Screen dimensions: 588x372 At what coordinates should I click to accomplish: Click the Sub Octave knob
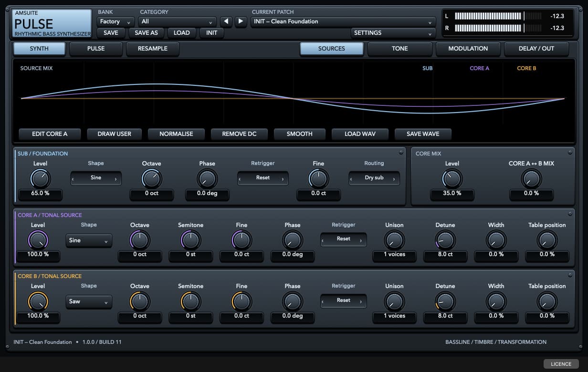click(x=151, y=179)
